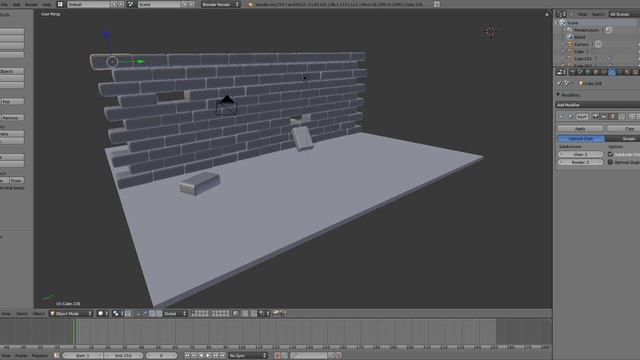Click the OpenGL render animation icon
This screenshot has height=360, width=640.
282,313
